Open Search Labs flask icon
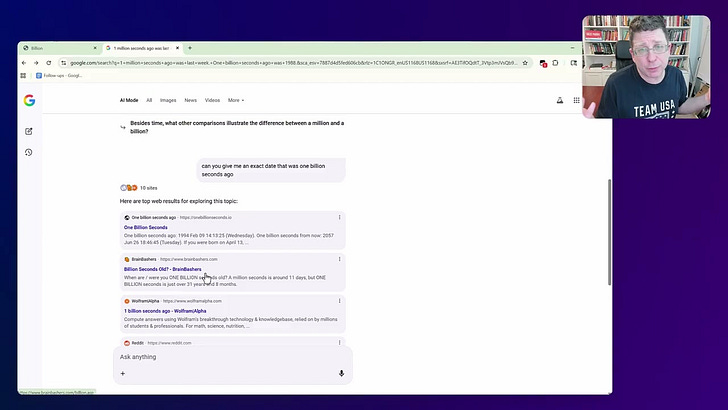Image resolution: width=728 pixels, height=410 pixels. point(560,100)
